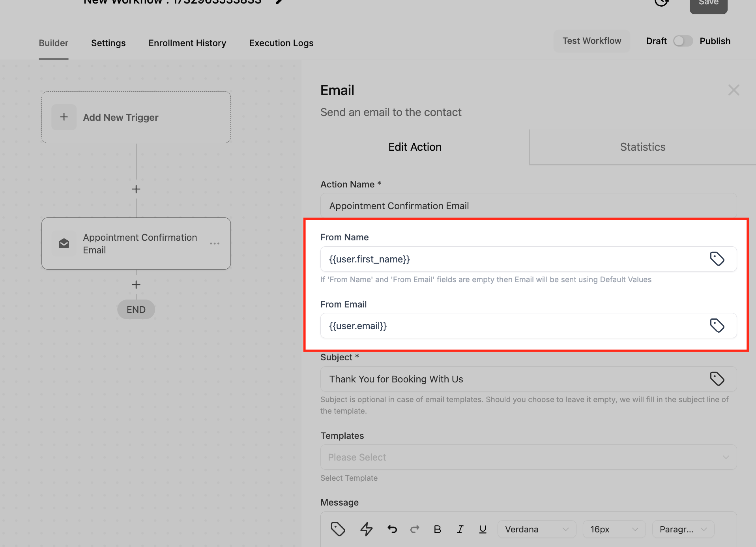Undo the last change in the message editor
This screenshot has width=756, height=547.
[392, 529]
